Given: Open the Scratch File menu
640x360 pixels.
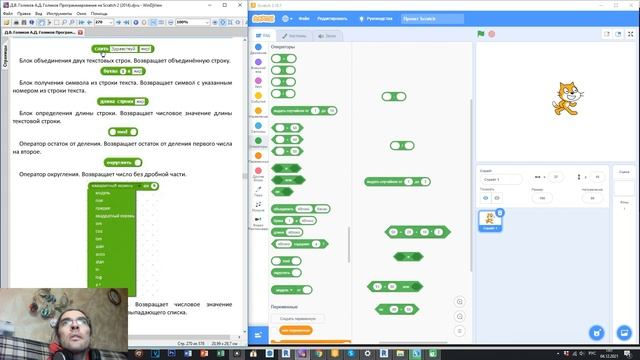Looking at the screenshot, I should coord(304,19).
